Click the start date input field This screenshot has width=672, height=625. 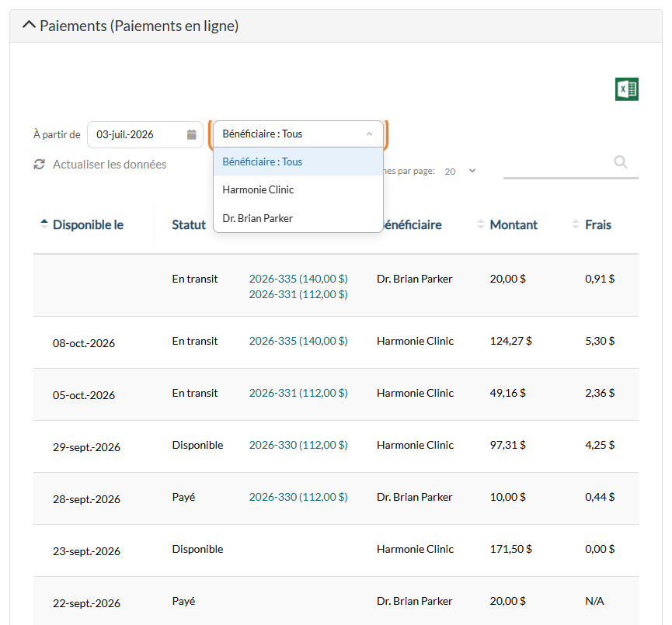144,134
